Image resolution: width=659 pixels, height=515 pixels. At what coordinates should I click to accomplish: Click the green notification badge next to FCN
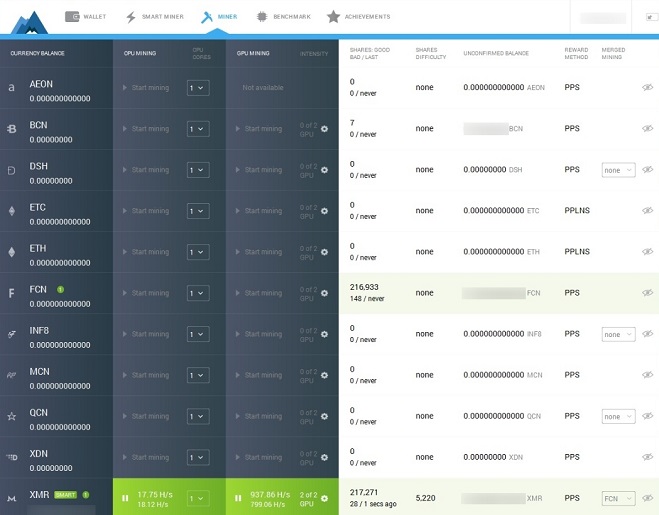61,290
